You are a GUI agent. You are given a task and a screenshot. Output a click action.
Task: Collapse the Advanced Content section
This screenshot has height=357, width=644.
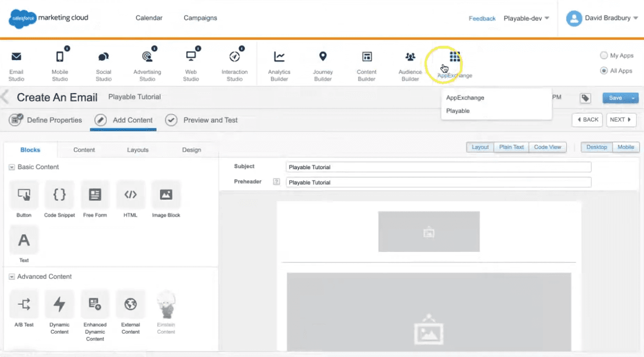click(12, 276)
